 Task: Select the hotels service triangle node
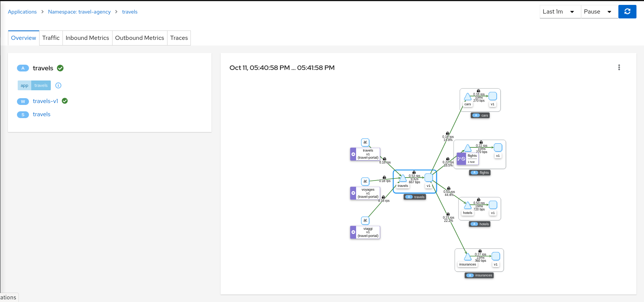click(468, 205)
